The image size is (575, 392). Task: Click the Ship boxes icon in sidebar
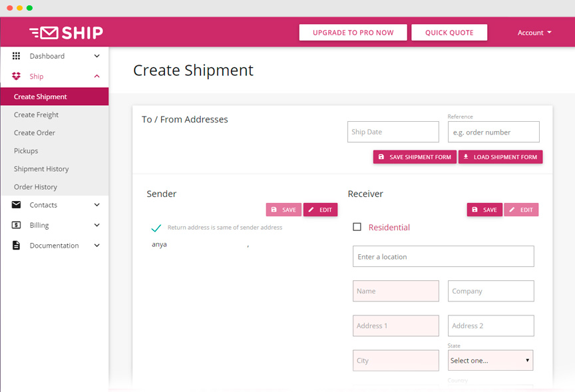pos(16,76)
